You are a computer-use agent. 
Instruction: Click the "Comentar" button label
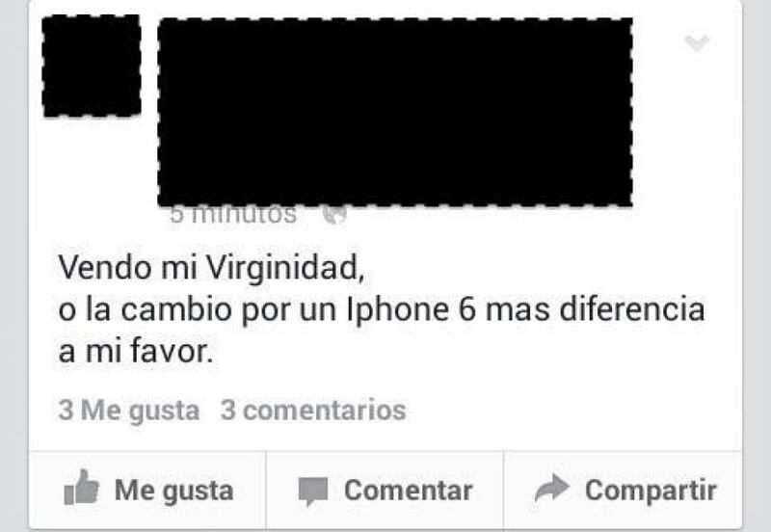(408, 491)
